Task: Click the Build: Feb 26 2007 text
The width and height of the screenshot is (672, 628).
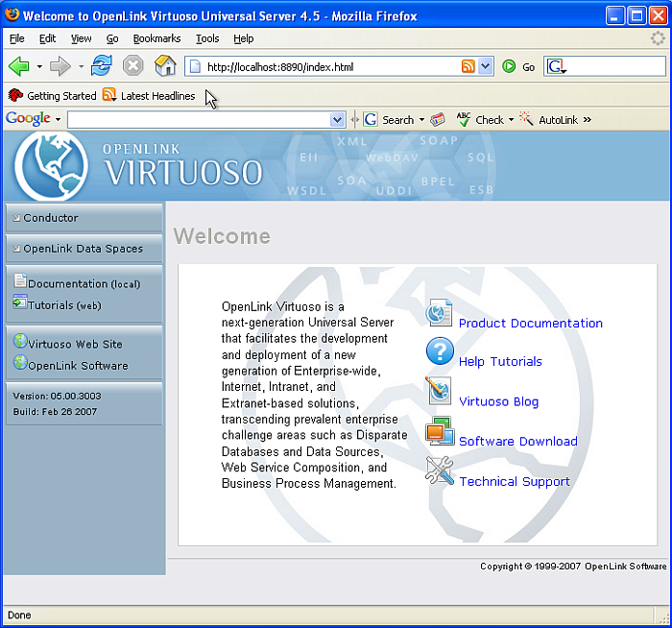Action: [x=55, y=412]
